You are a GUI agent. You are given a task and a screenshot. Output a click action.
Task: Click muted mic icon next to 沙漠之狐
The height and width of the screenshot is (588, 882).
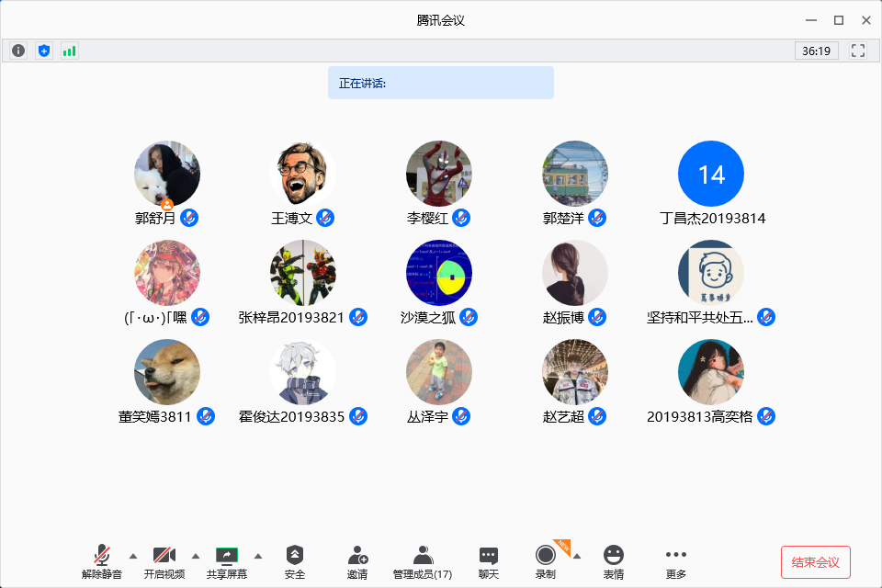pyautogui.click(x=469, y=317)
